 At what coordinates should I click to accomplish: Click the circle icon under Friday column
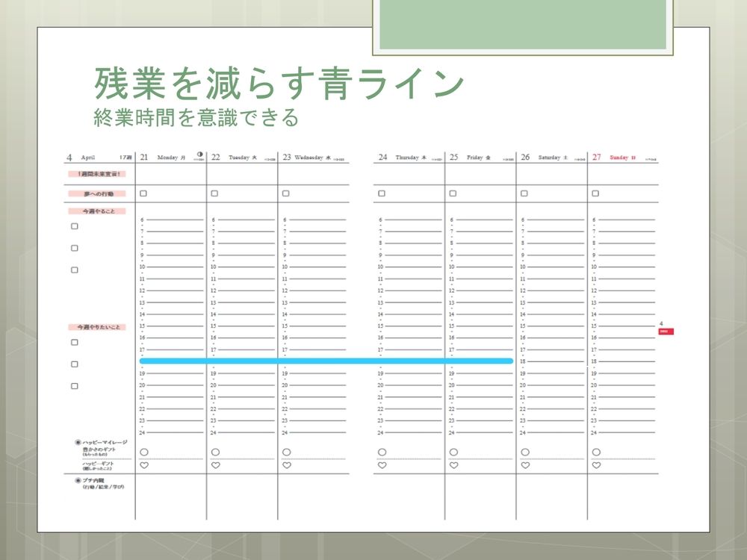453,452
